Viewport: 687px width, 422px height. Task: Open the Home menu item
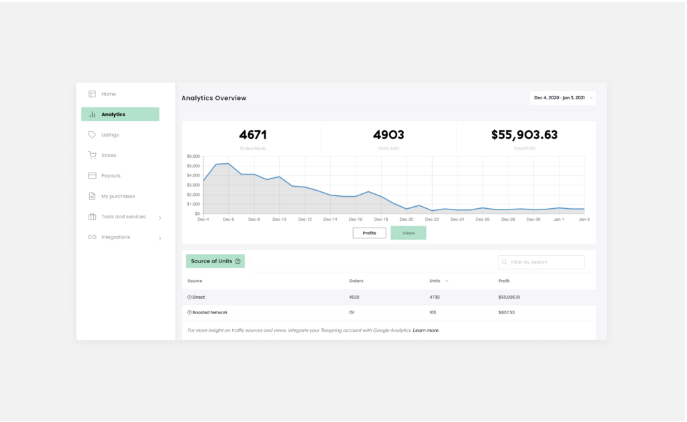[109, 94]
